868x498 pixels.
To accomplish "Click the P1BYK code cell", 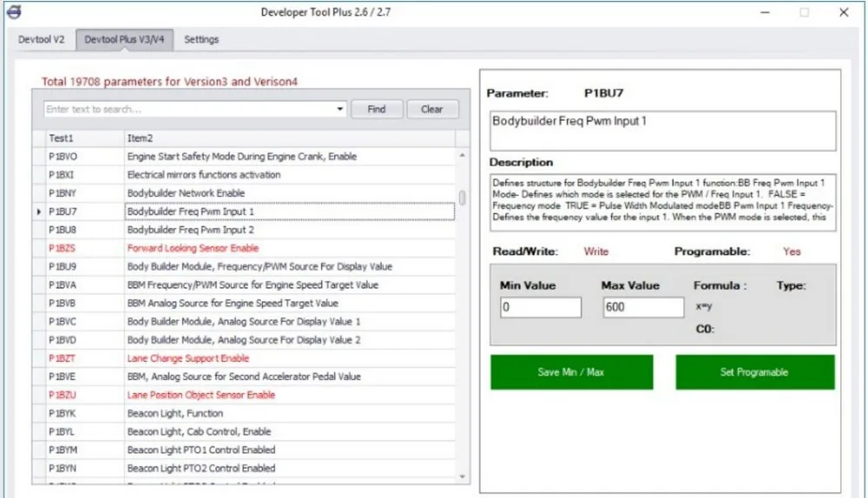I will pos(85,413).
